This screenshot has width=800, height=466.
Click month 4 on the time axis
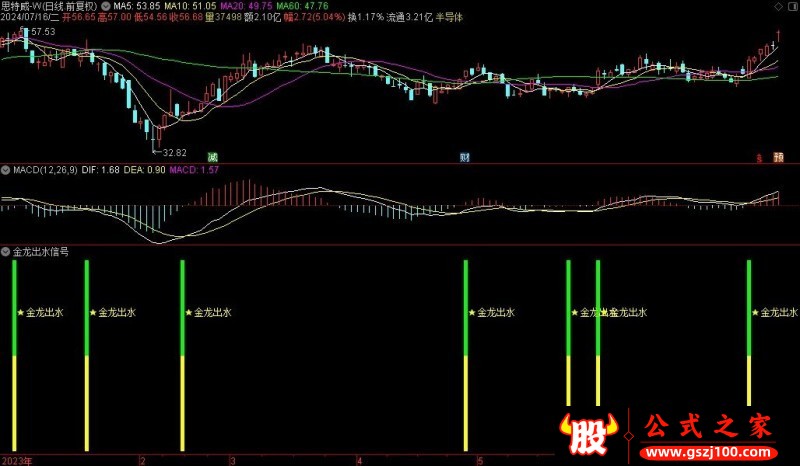pos(360,461)
